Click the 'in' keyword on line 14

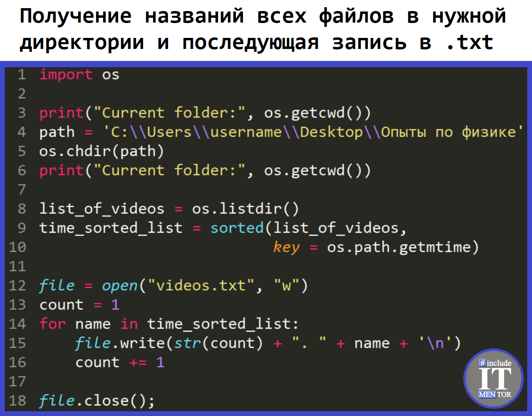[129, 324]
